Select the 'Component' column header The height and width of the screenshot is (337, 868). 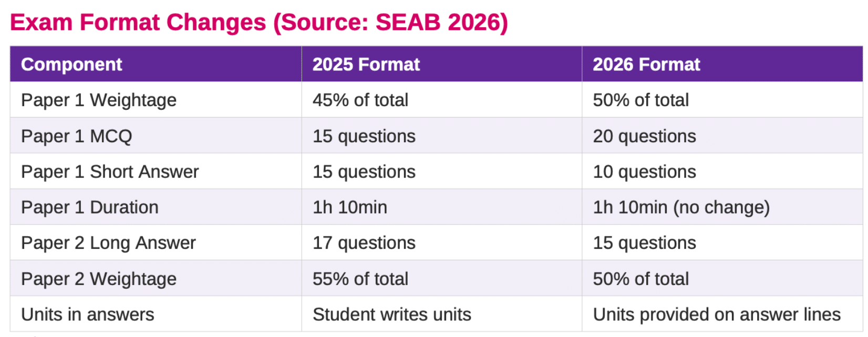click(71, 65)
